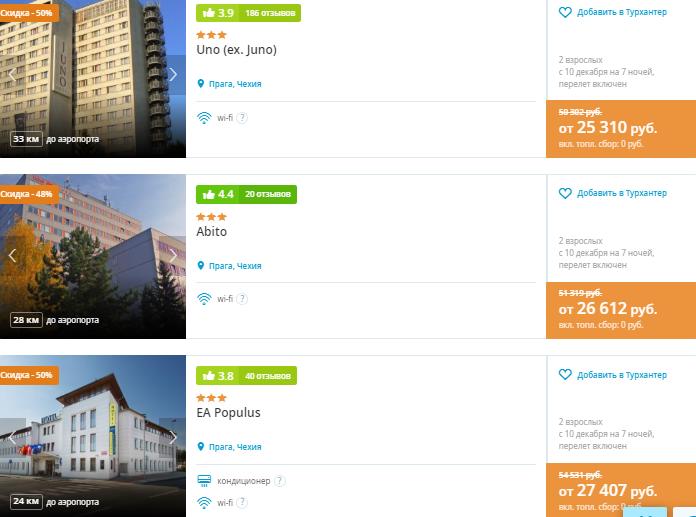This screenshot has height=517, width=696.
Task: Click location pin icon under Abito
Action: (201, 265)
